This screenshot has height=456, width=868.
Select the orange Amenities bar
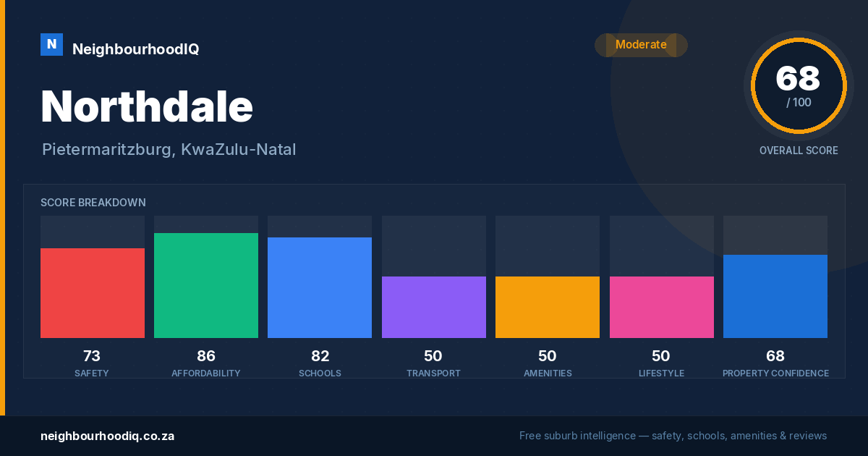click(x=548, y=307)
